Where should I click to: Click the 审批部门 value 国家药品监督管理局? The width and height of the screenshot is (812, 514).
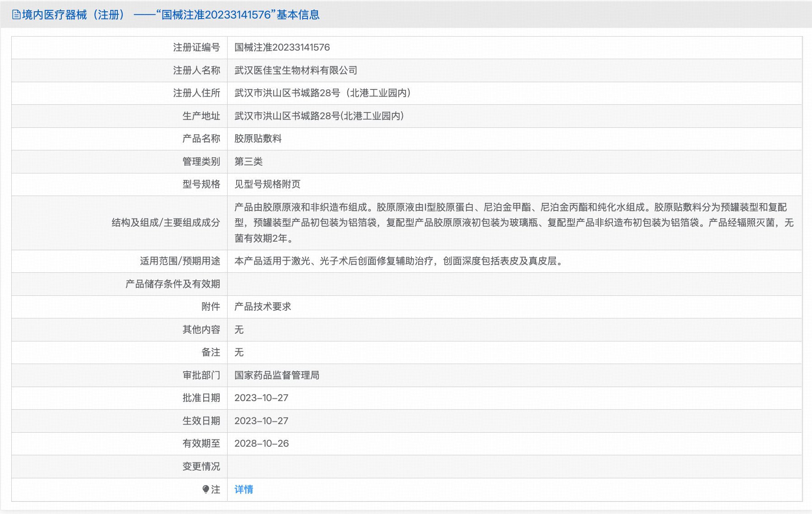click(276, 375)
